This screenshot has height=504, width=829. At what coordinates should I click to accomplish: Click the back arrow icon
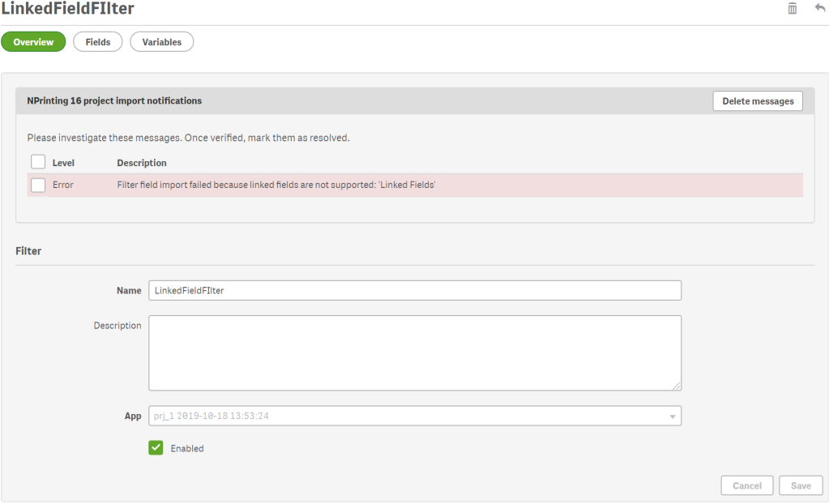click(820, 8)
